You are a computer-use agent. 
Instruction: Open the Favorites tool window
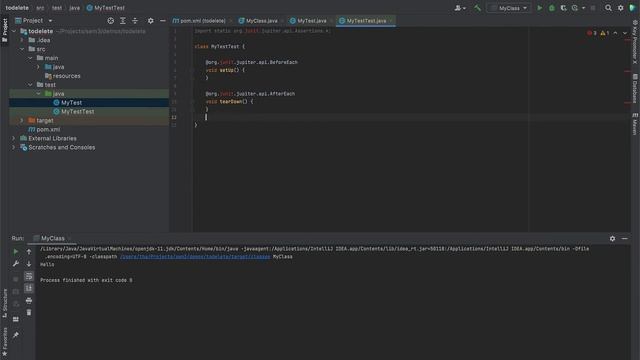pyautogui.click(x=4, y=341)
